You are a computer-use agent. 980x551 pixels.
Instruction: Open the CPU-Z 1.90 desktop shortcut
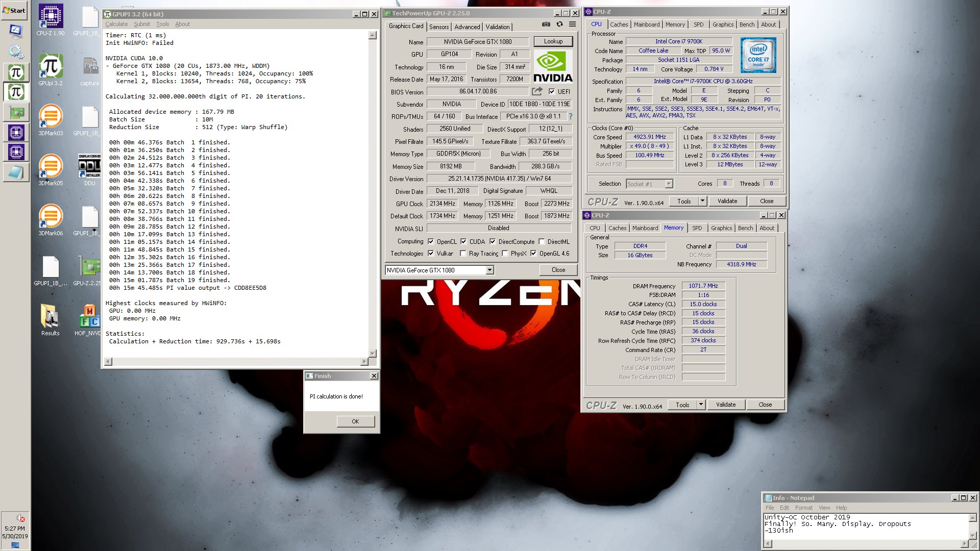51,20
